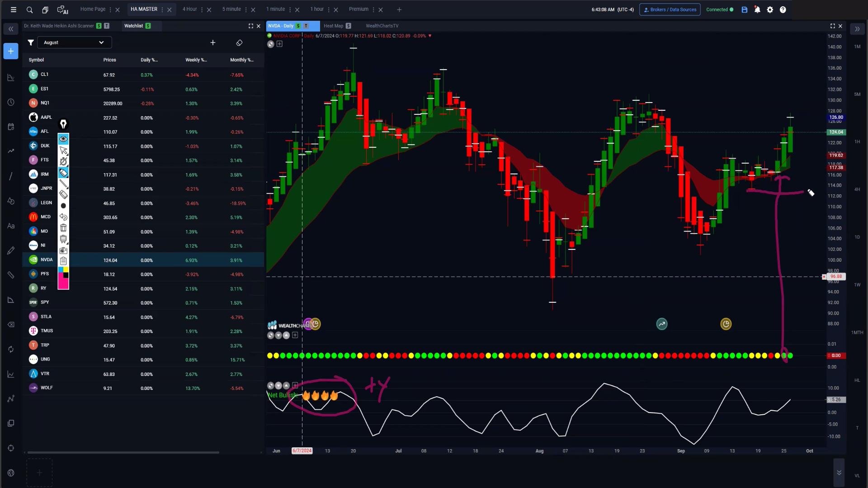
Task: Open options menu for 1 minute tab
Action: [x=290, y=9]
